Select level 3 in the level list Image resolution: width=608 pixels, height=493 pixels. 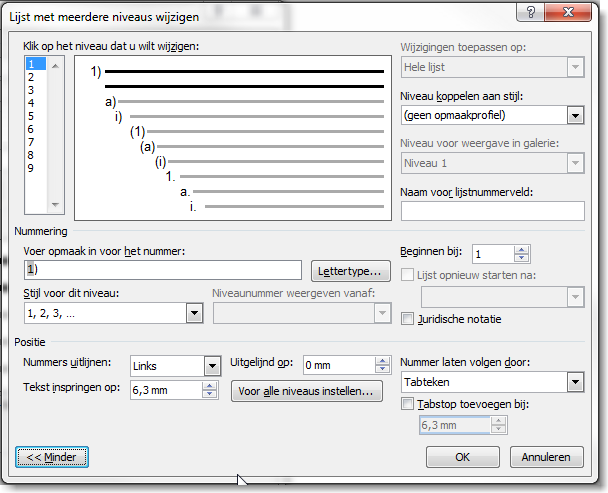tap(36, 90)
